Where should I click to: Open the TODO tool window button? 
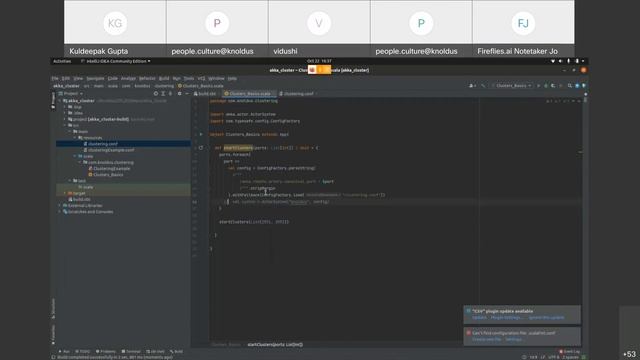[83, 351]
